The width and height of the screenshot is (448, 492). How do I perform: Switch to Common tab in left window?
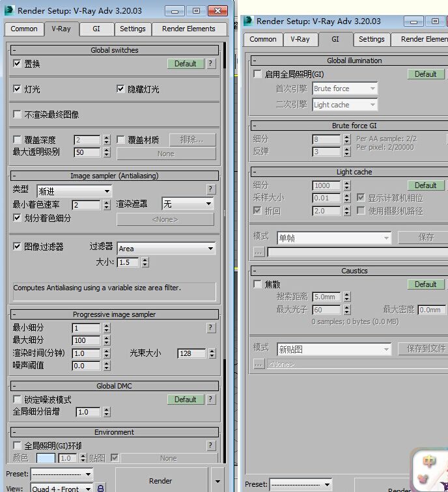pyautogui.click(x=24, y=29)
